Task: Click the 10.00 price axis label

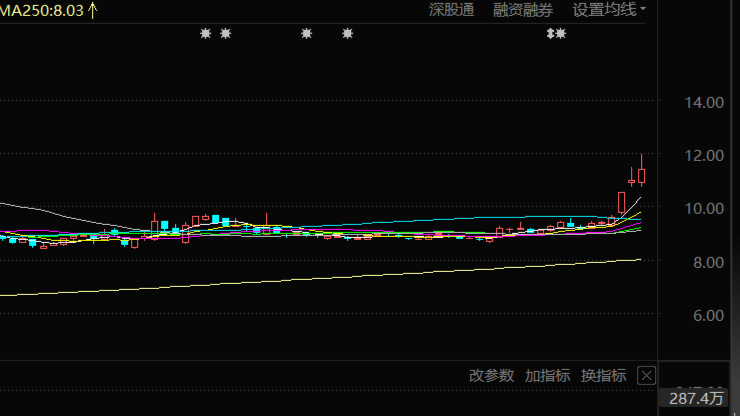Action: pyautogui.click(x=704, y=208)
